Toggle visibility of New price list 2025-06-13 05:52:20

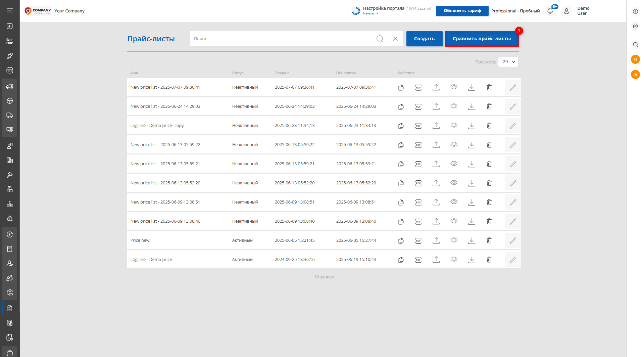point(454,183)
